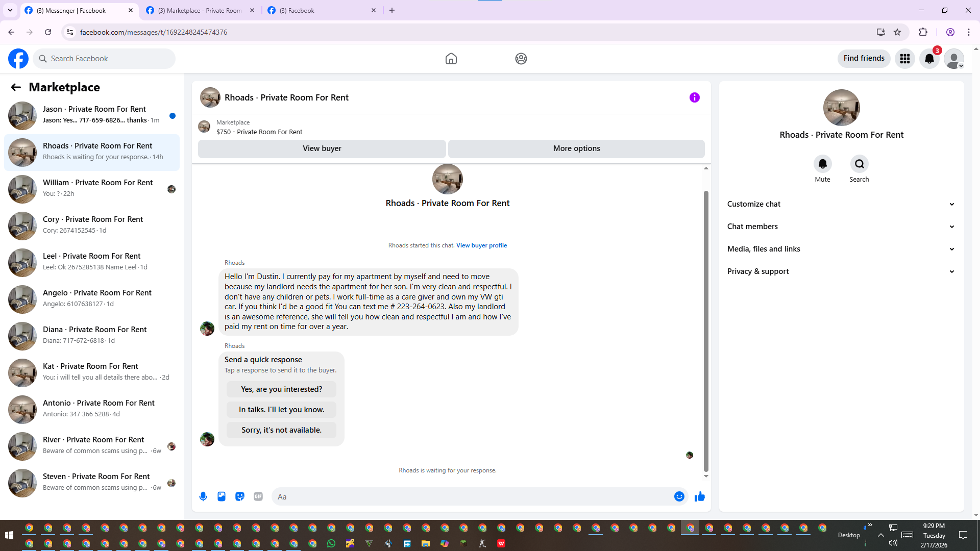Switch to the Marketplace browser tab
This screenshot has width=980, height=551.
(x=200, y=10)
